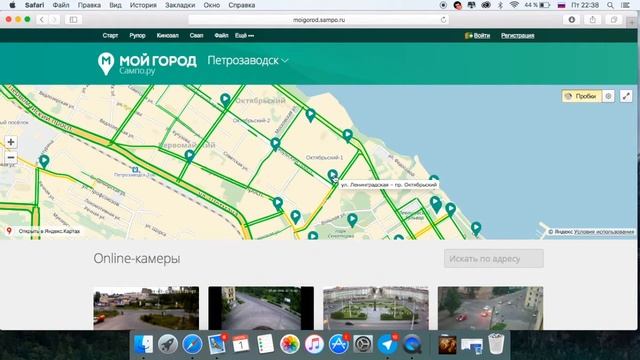
Task: Open Telegram from the Dock
Action: coord(387,344)
